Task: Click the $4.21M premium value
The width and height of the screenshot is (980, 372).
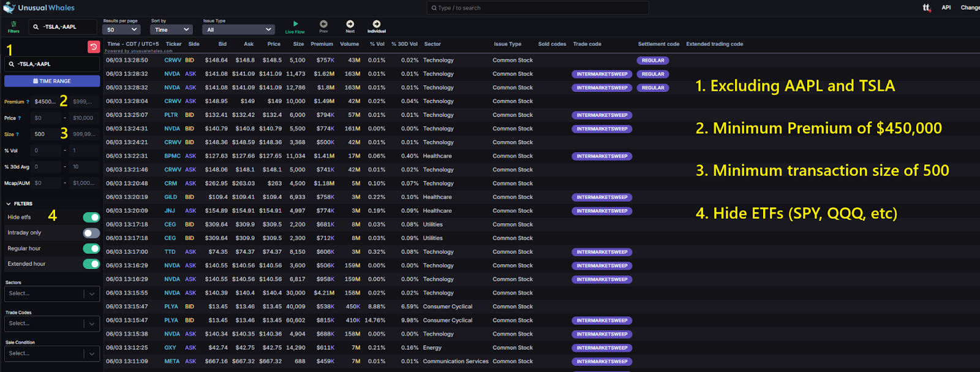Action: point(324,293)
